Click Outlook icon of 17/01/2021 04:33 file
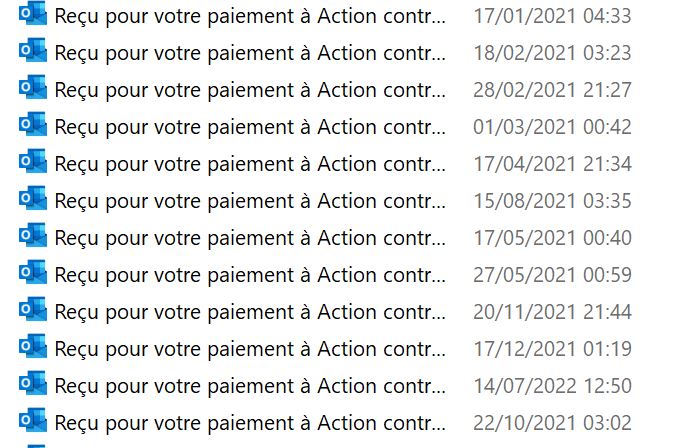The width and height of the screenshot is (679, 448). coord(33,13)
